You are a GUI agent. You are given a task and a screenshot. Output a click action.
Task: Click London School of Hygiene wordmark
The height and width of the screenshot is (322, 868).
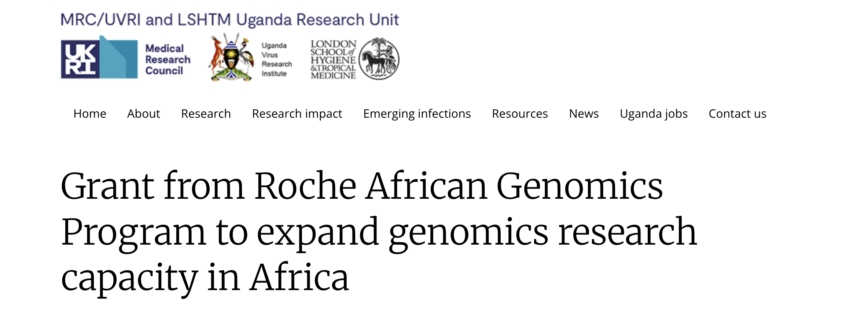pos(333,59)
